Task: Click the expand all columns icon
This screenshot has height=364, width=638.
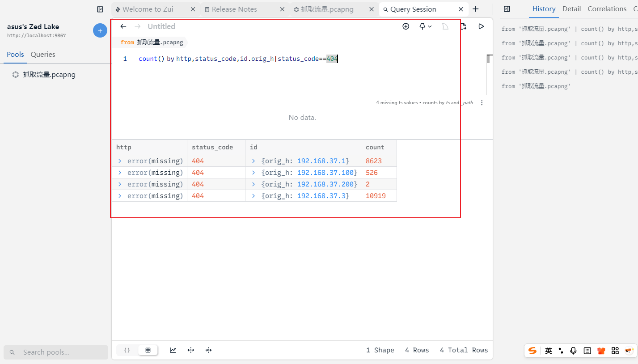Action: tap(191, 350)
